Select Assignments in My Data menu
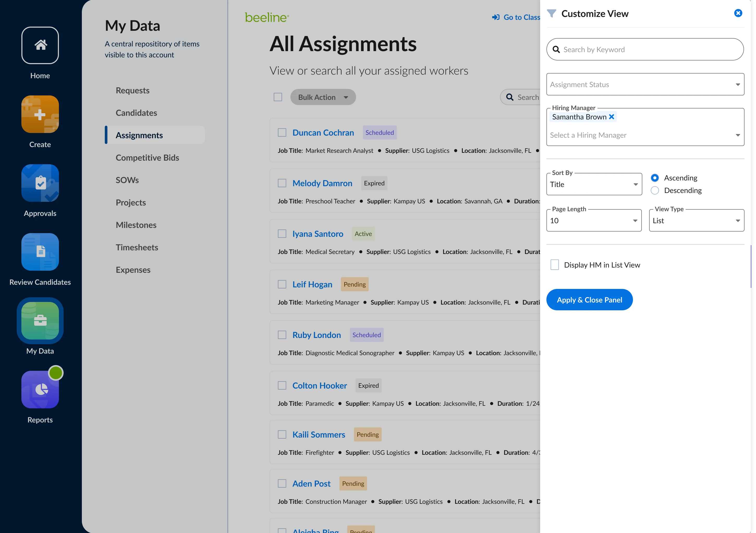The image size is (756, 533). click(155, 135)
